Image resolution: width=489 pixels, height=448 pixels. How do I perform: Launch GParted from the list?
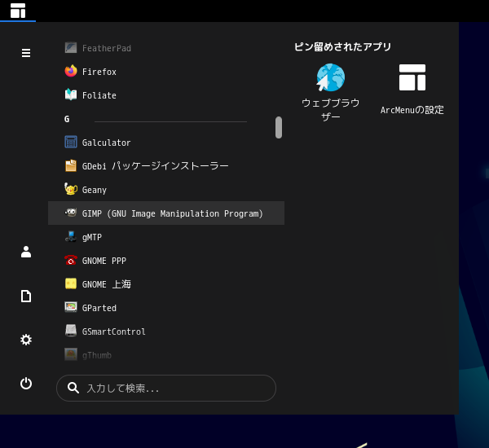click(166, 308)
